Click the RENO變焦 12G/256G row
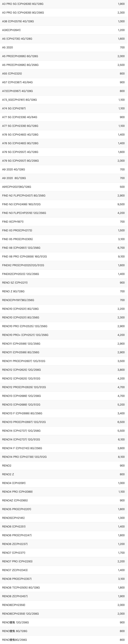128x644 pixels. point(15,622)
